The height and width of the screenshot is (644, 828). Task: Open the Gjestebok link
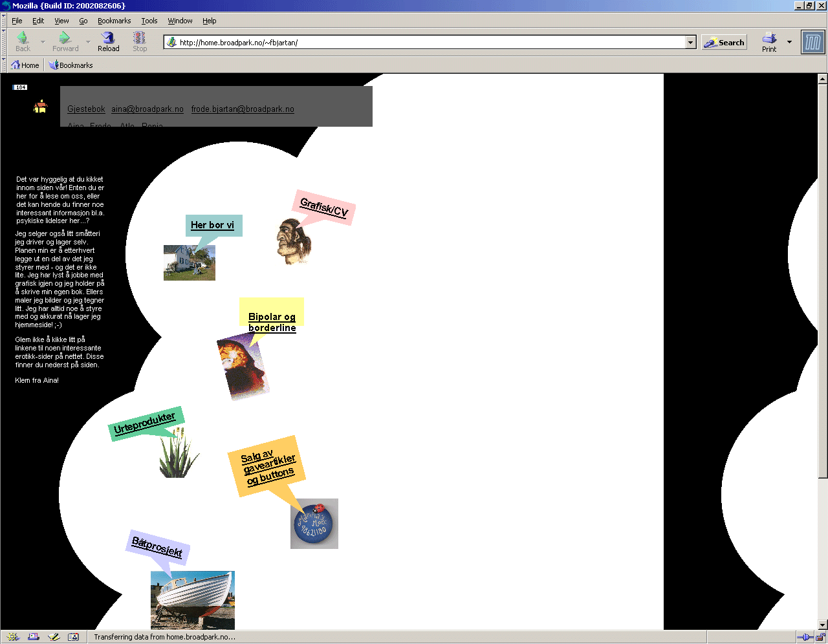click(x=86, y=109)
